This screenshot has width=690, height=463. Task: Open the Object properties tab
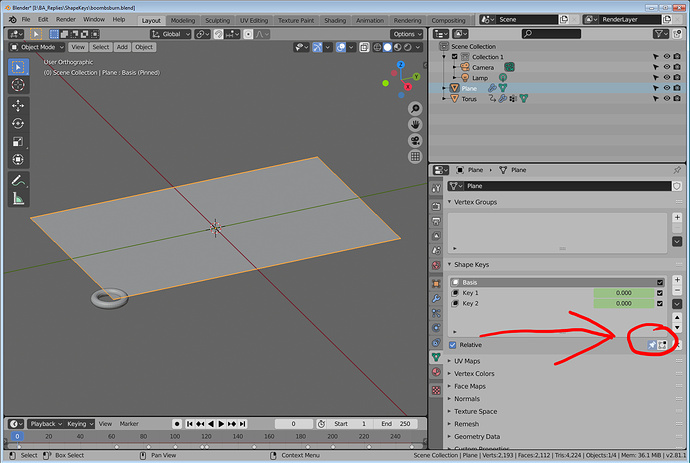(436, 283)
